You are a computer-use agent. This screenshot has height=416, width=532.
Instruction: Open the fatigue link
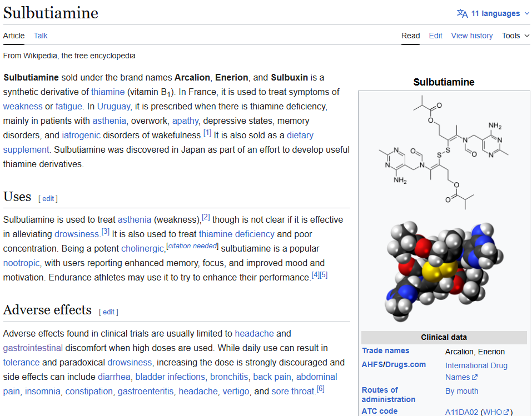click(x=69, y=107)
